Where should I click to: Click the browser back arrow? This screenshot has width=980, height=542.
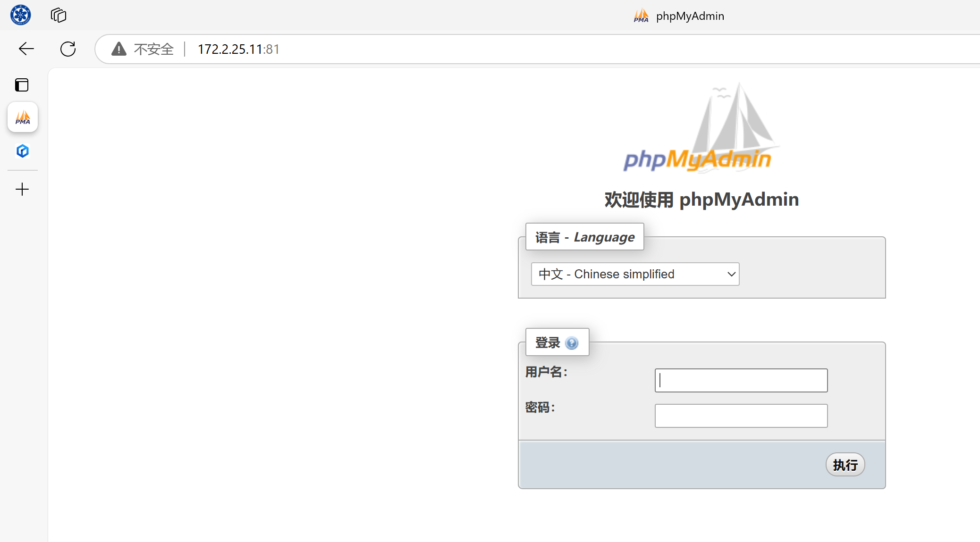point(26,49)
